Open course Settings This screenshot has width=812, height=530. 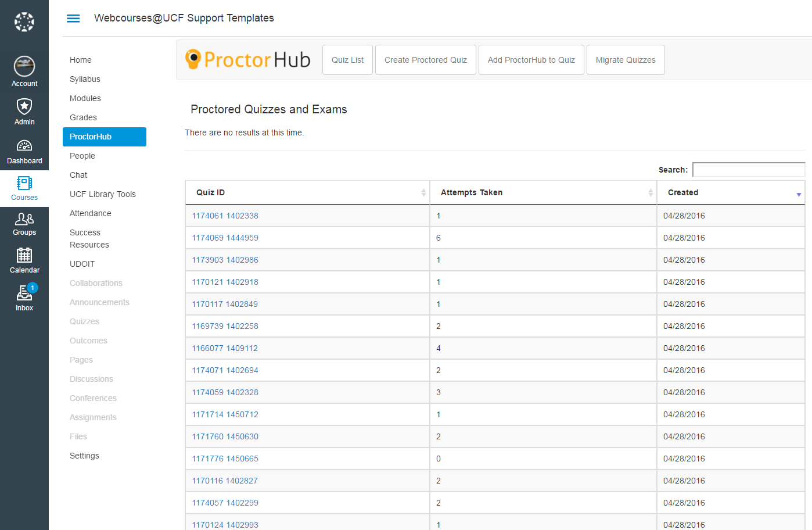point(84,456)
